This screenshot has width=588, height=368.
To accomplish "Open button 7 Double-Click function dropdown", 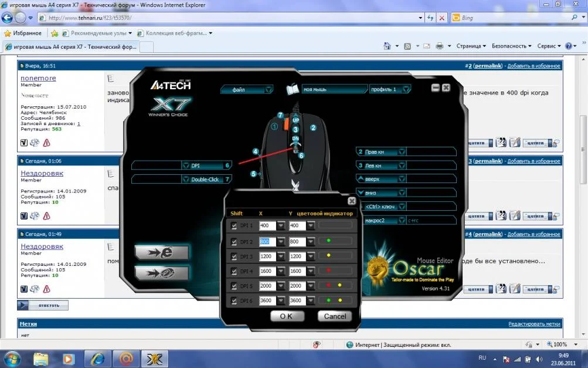I will click(x=186, y=179).
